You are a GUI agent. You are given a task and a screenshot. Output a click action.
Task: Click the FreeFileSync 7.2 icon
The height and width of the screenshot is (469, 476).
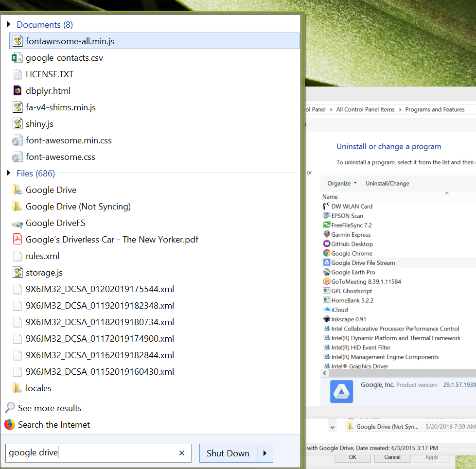coord(328,225)
